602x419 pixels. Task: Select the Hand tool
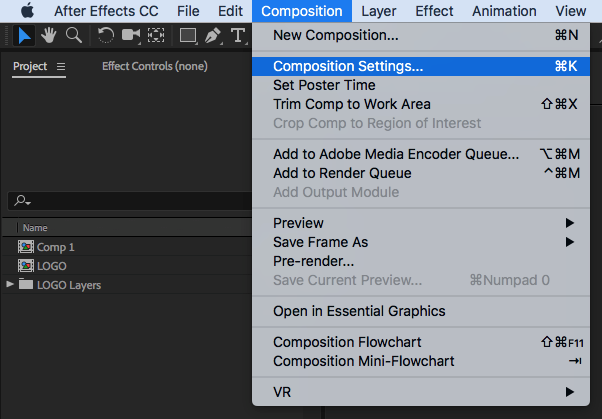[x=49, y=36]
